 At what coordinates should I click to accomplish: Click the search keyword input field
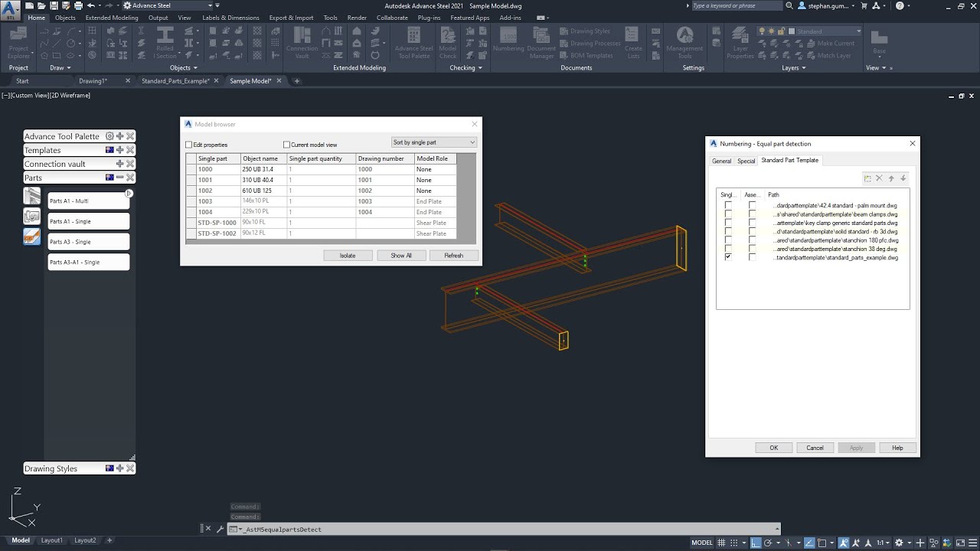(736, 5)
